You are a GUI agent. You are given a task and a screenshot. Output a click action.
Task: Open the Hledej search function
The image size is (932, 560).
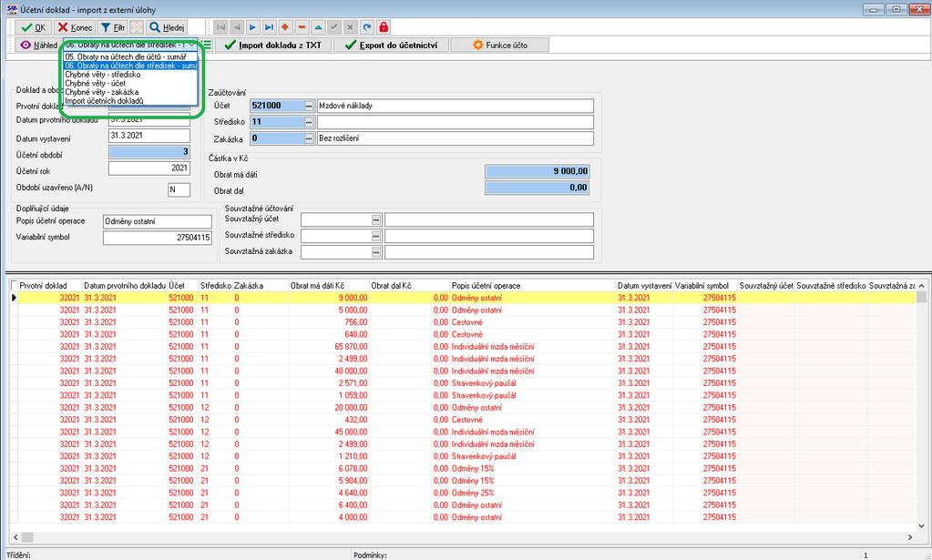click(167, 27)
